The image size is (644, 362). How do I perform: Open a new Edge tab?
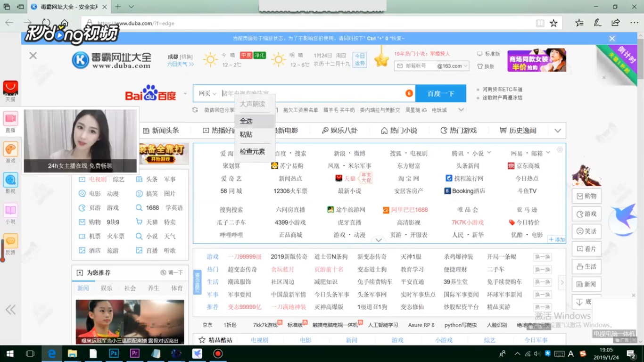pos(118,7)
